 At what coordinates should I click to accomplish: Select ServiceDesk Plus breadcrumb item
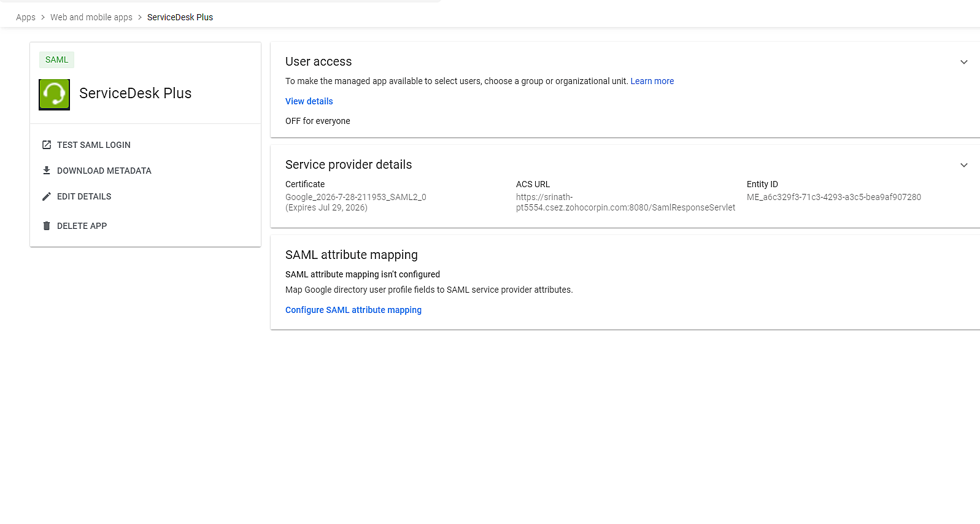coord(180,17)
